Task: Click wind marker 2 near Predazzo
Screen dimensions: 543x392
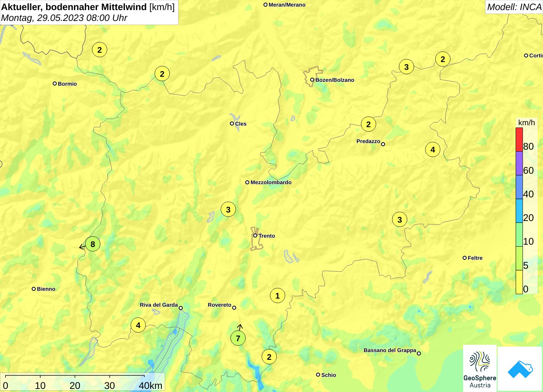Action: pos(368,124)
